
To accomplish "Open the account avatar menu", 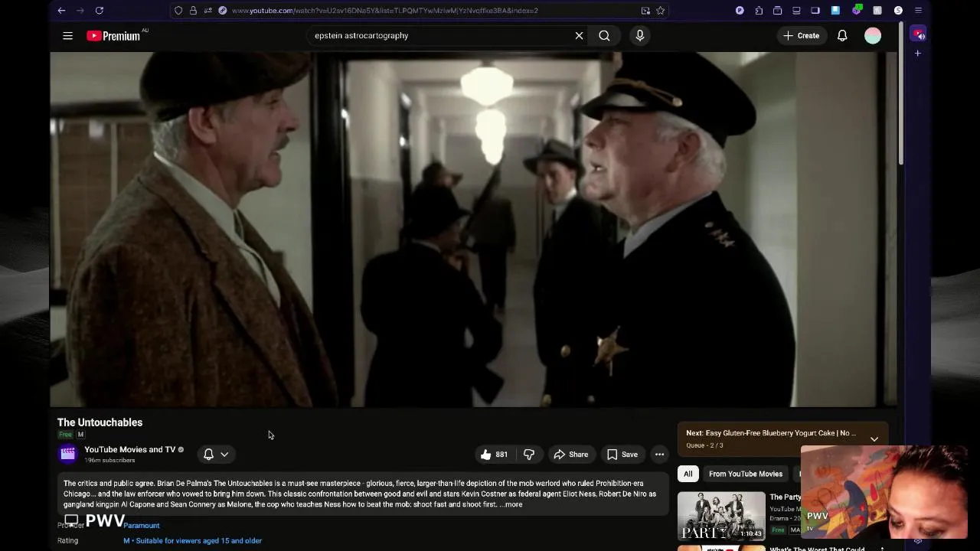I will coord(873,36).
